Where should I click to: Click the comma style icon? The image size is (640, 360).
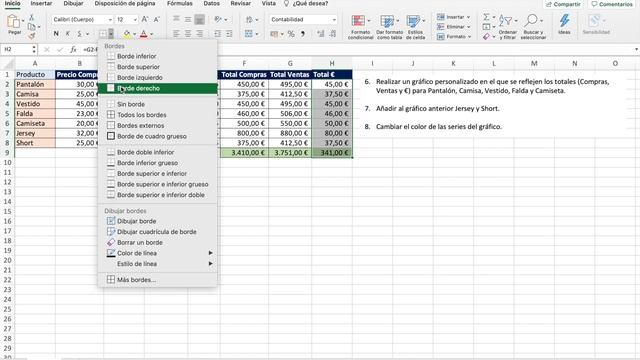(x=303, y=33)
